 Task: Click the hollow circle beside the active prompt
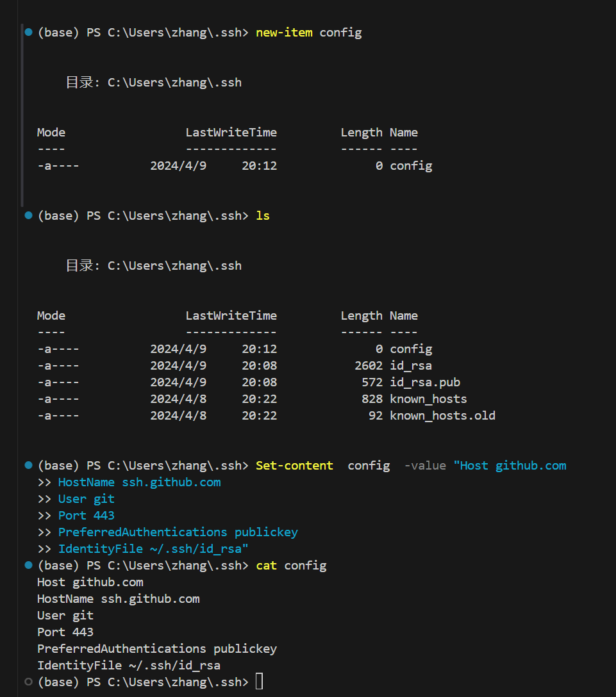[x=28, y=681]
